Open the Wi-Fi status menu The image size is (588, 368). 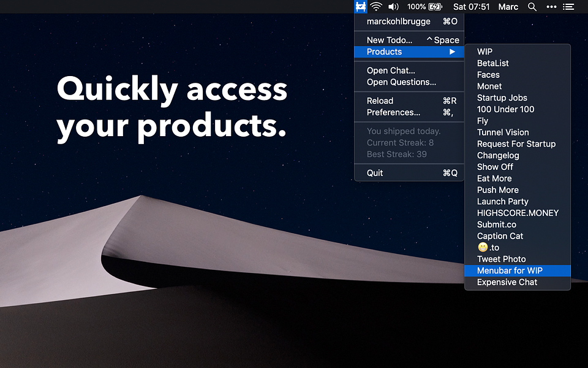click(x=375, y=7)
